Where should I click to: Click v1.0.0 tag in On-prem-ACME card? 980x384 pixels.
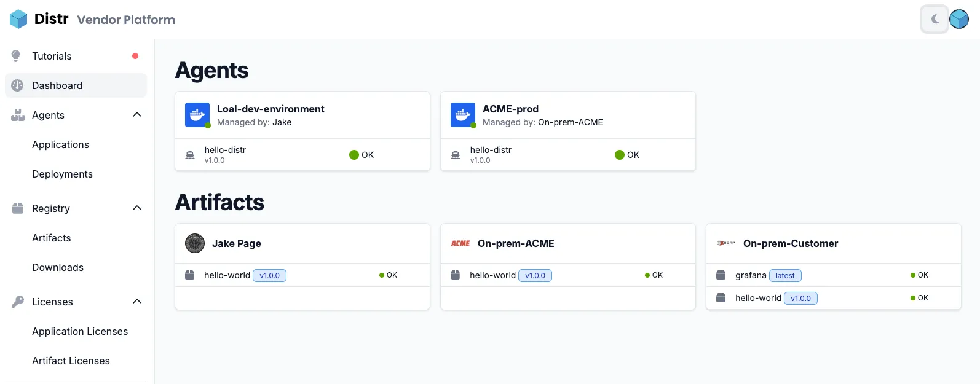535,276
